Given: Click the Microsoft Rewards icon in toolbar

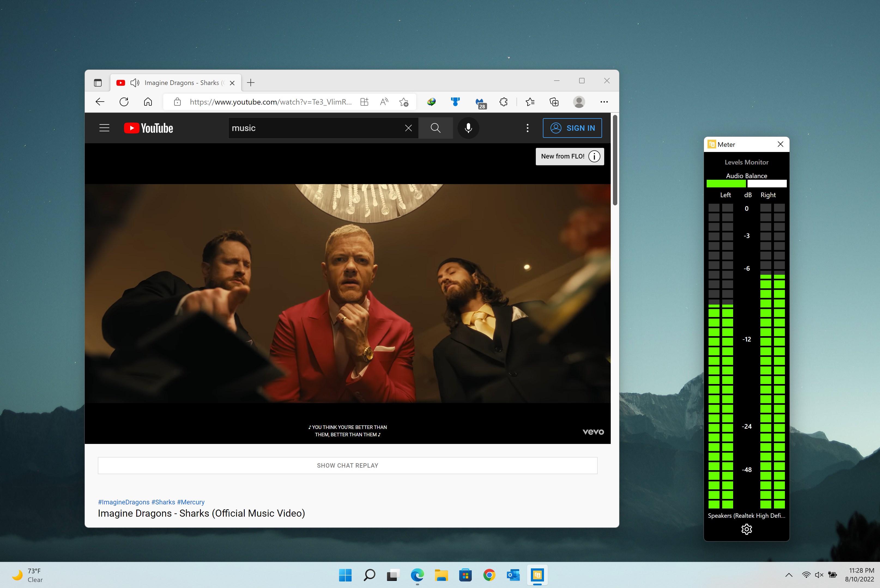Looking at the screenshot, I should tap(455, 102).
